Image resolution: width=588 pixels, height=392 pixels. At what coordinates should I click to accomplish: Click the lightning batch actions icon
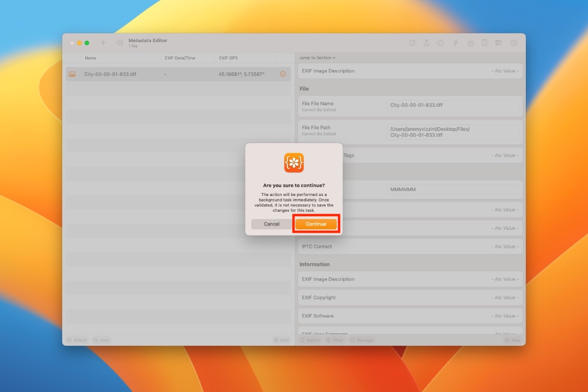tap(455, 43)
